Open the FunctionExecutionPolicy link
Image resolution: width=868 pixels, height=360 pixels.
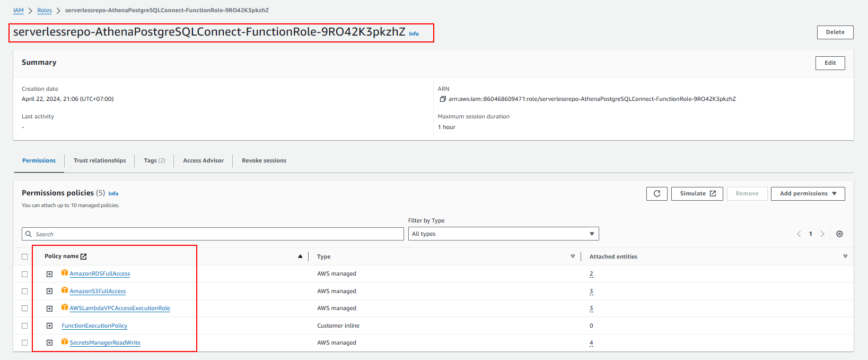94,326
